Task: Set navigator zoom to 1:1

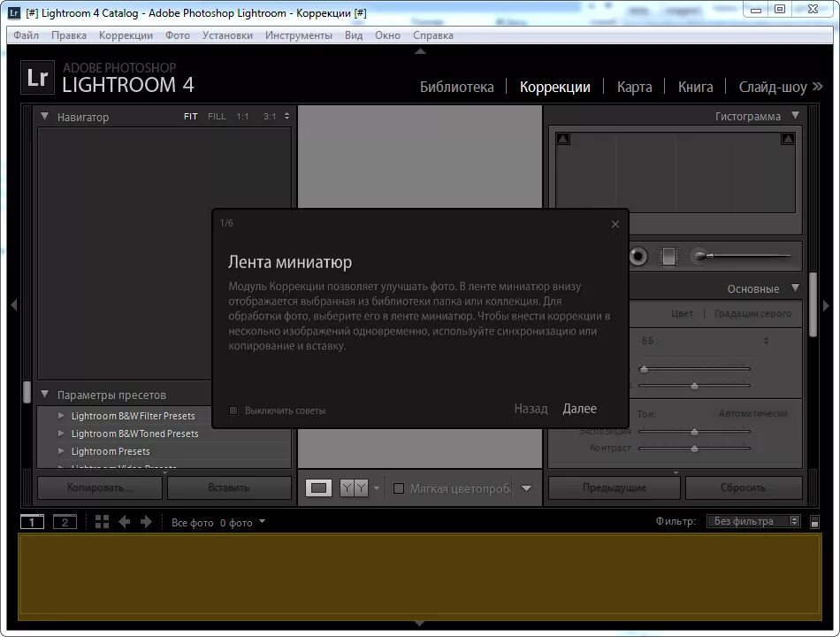Action: [242, 117]
